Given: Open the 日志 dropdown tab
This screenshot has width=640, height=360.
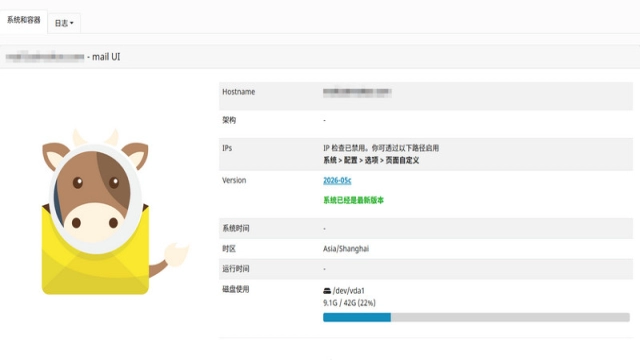Looking at the screenshot, I should pyautogui.click(x=64, y=23).
